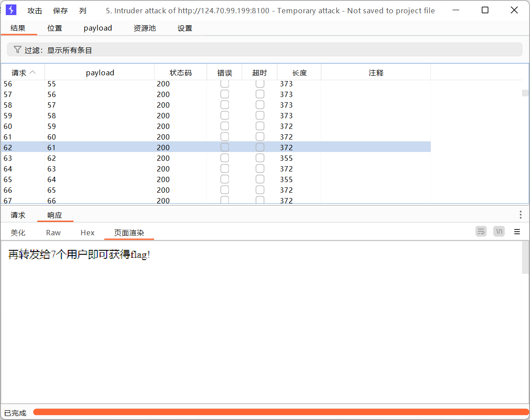Image resolution: width=530 pixels, height=420 pixels.
Task: Open the three-dot options menu beside response tab
Action: click(x=520, y=215)
